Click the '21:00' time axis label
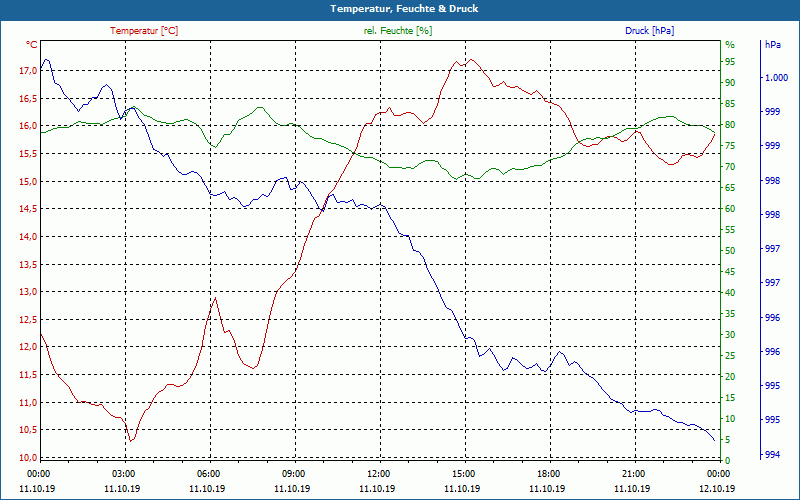The width and height of the screenshot is (800, 500). click(x=634, y=474)
